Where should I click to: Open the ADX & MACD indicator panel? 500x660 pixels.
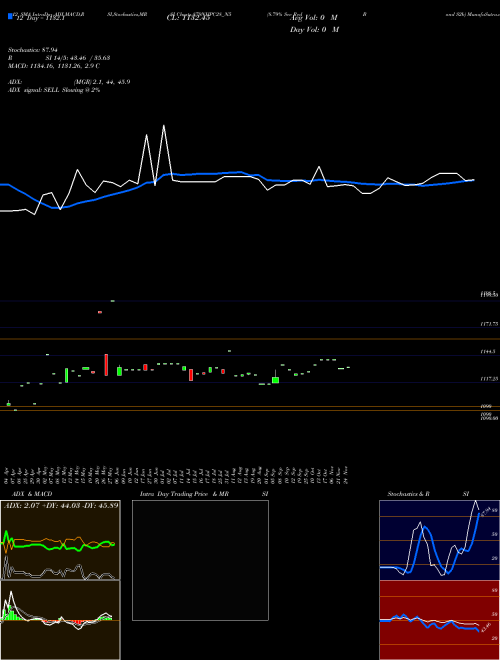pos(60,580)
